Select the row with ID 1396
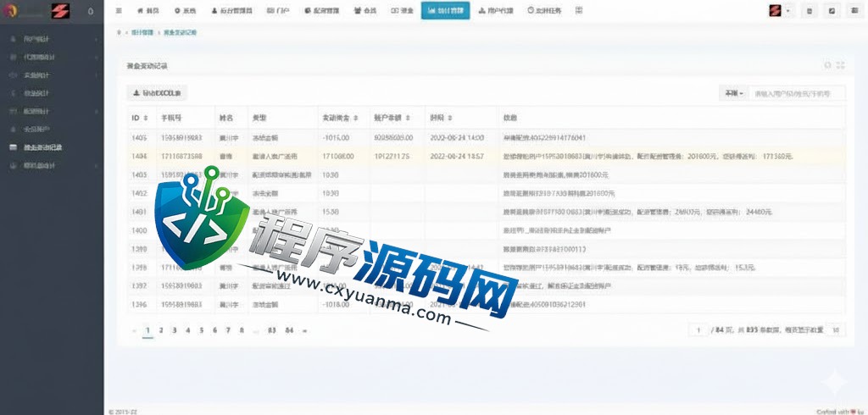868x415 pixels. point(486,304)
